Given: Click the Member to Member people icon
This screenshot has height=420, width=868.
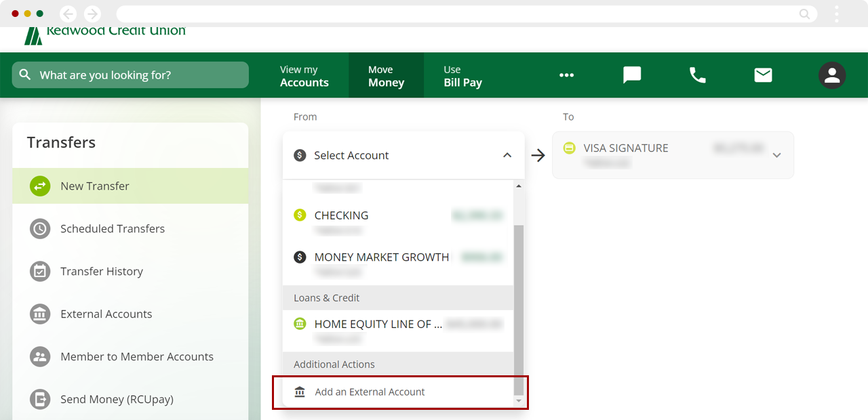Looking at the screenshot, I should pos(40,356).
